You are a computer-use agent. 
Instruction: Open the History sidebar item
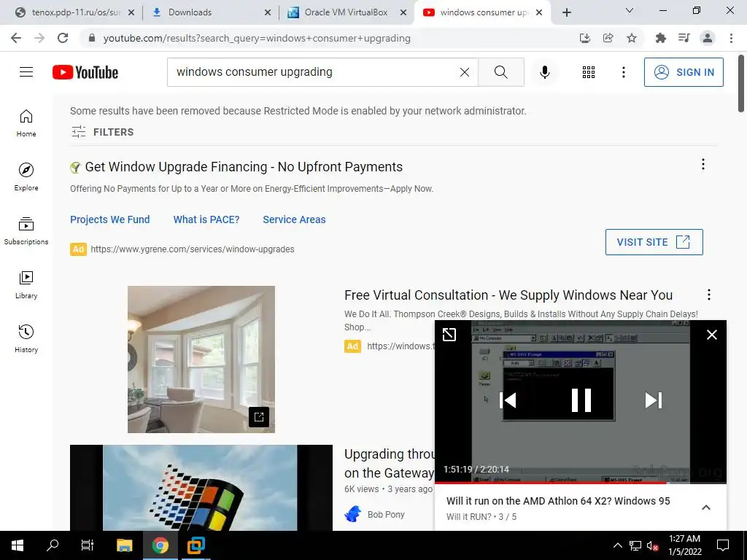tap(26, 338)
